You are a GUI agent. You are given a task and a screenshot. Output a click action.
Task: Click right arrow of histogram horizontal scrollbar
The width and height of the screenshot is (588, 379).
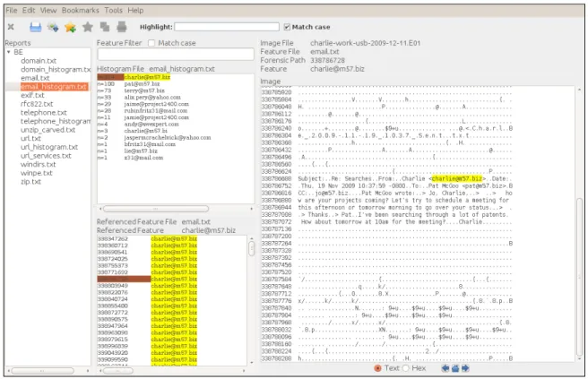(251, 209)
